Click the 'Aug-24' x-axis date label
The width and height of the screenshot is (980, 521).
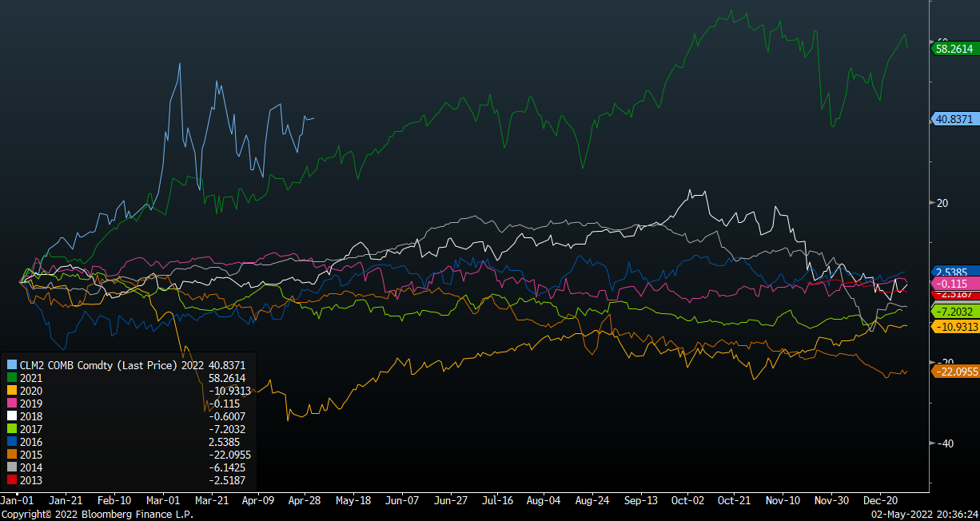pos(592,500)
